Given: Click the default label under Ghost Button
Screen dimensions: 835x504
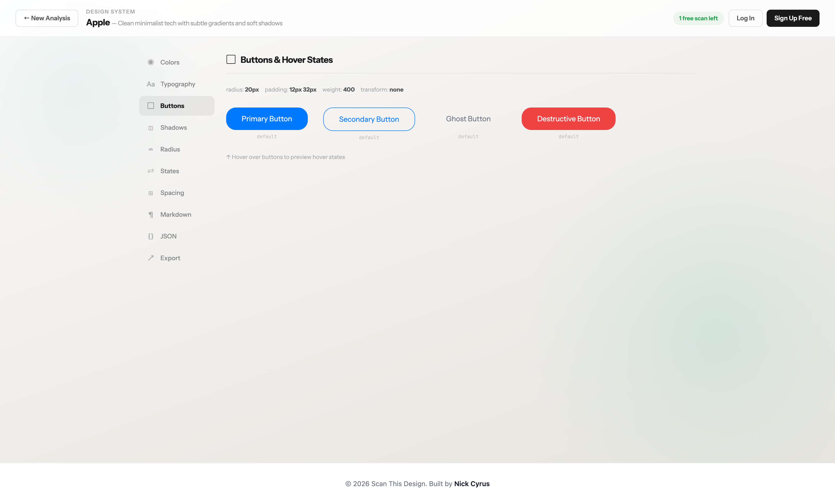Looking at the screenshot, I should click(x=468, y=137).
